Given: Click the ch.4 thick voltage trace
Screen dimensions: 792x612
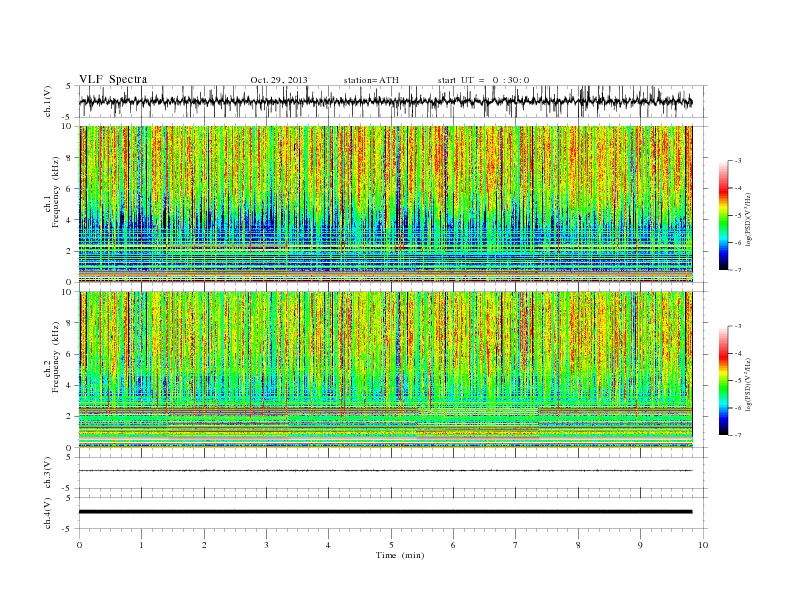Looking at the screenshot, I should point(385,512).
